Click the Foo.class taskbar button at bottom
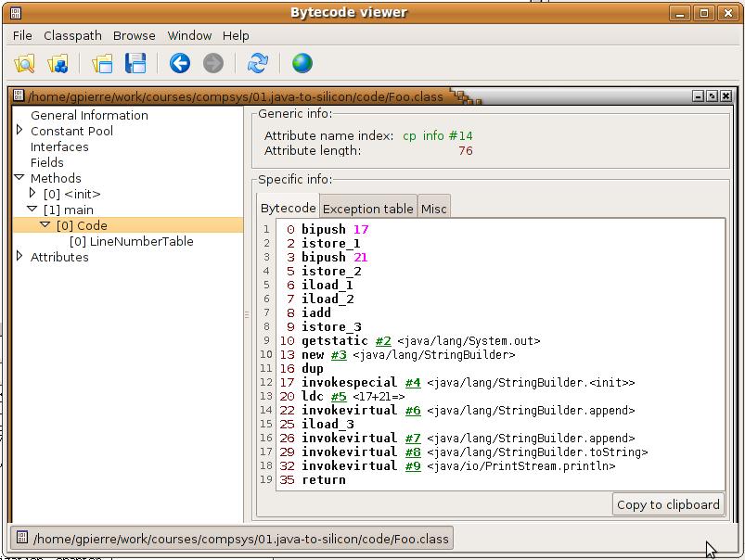Viewport: 745px width, 560px height. coord(232,539)
